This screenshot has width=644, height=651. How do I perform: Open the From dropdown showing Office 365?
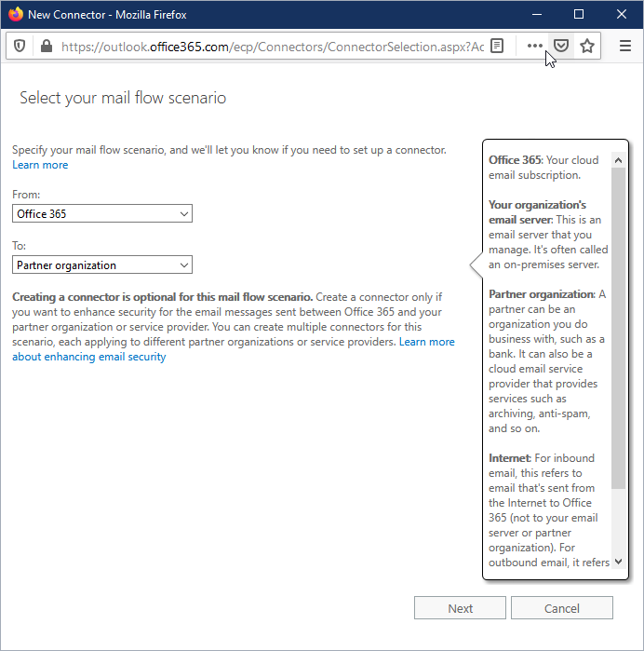102,213
